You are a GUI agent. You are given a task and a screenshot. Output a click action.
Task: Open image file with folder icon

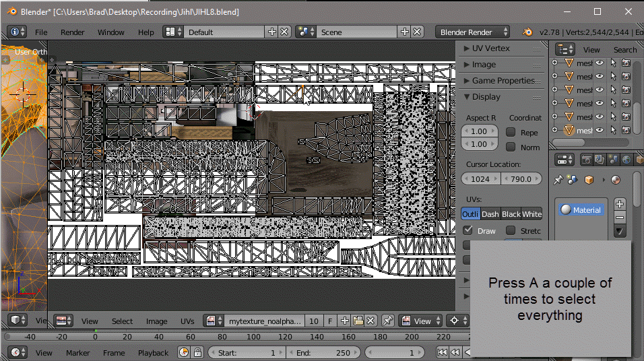[x=358, y=321]
